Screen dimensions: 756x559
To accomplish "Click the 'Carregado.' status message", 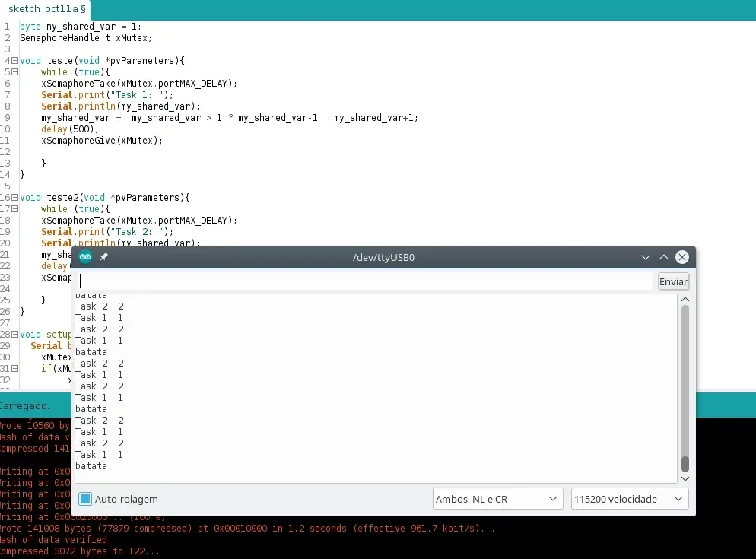I will pyautogui.click(x=24, y=405).
